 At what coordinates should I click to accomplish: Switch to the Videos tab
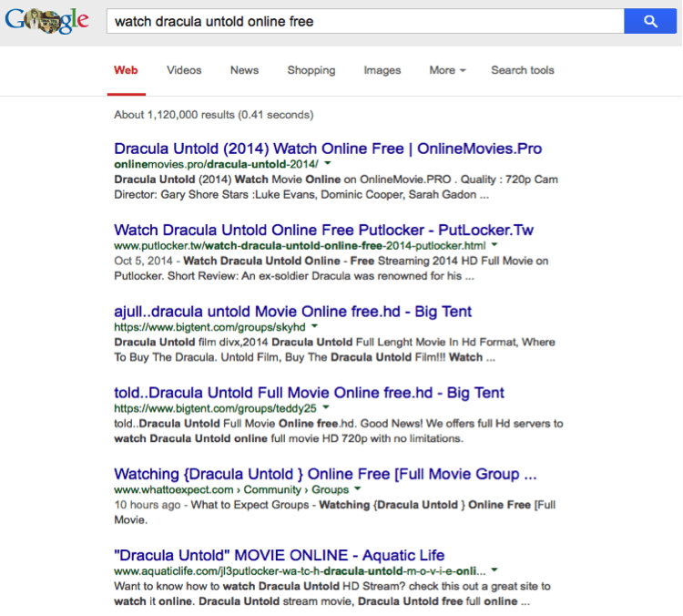pos(184,70)
